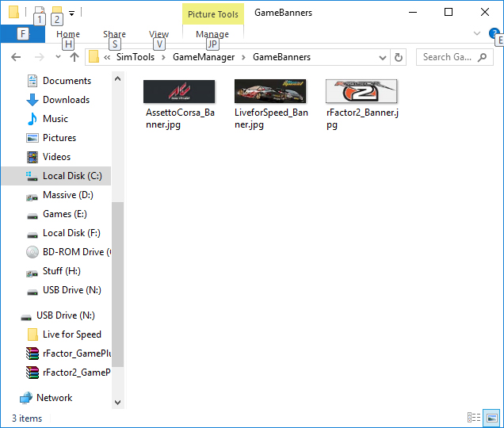Select Local Disk (C:) in navigation pane
This screenshot has width=504, height=428.
tap(56, 176)
